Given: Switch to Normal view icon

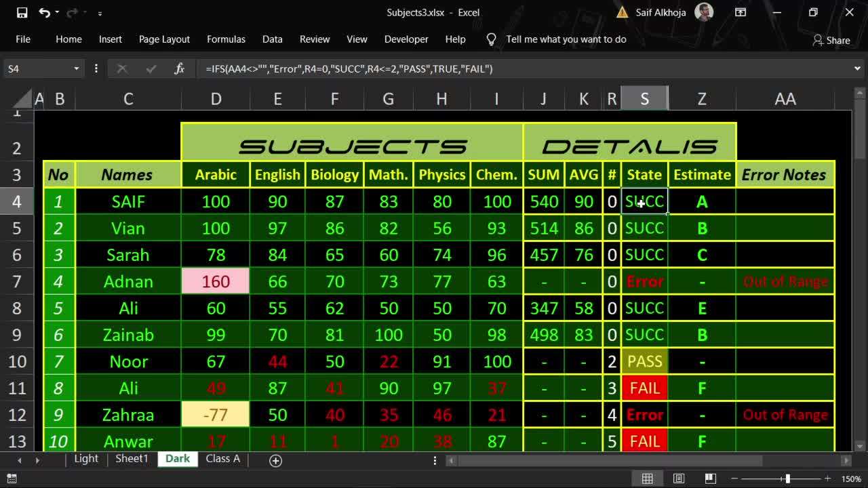Looking at the screenshot, I should 648,479.
